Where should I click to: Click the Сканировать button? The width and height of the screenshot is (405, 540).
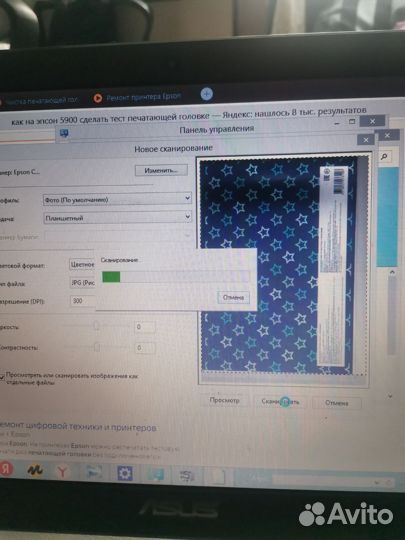(x=280, y=402)
